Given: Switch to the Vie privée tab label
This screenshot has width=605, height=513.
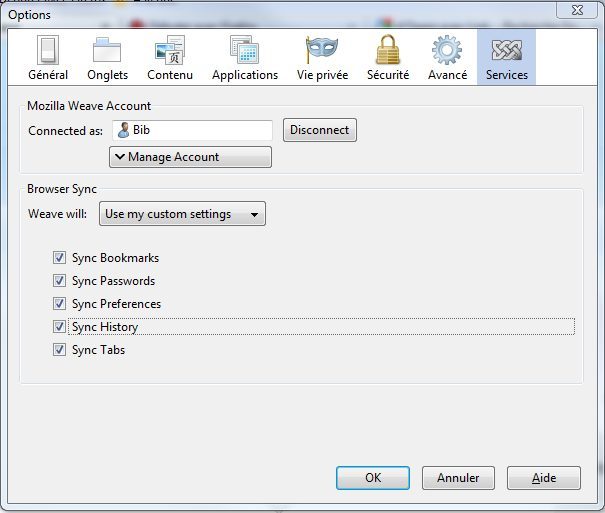Looking at the screenshot, I should [x=322, y=75].
